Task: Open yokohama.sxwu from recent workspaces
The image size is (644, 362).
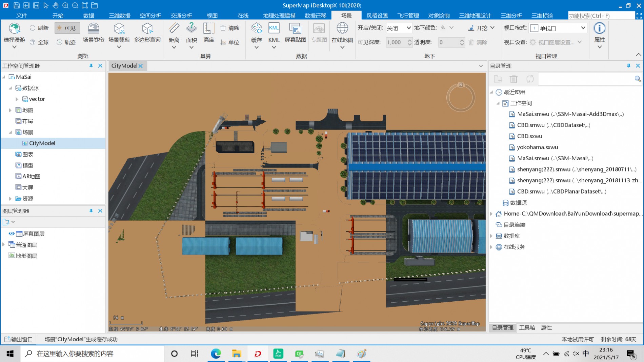Action: pyautogui.click(x=537, y=147)
